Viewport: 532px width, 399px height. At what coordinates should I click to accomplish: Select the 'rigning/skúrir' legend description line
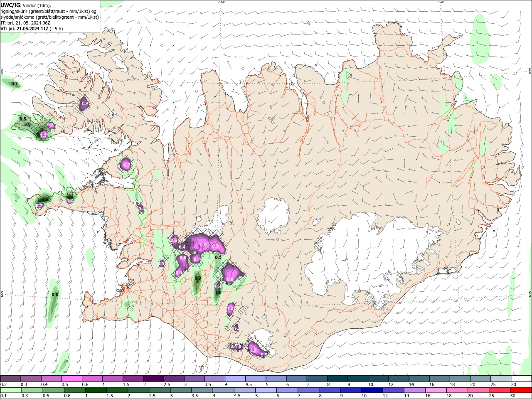[x=49, y=11]
